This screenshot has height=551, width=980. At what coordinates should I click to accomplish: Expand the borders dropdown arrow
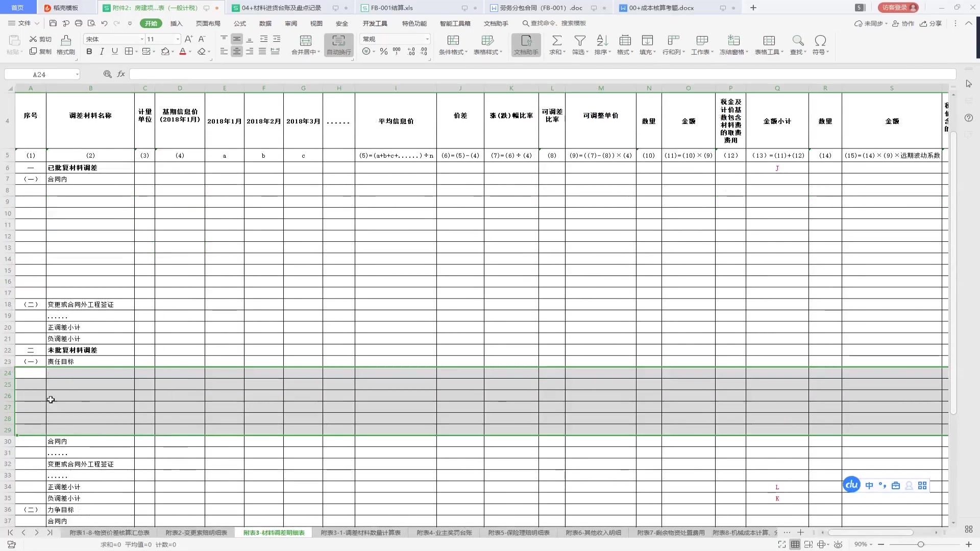(136, 52)
